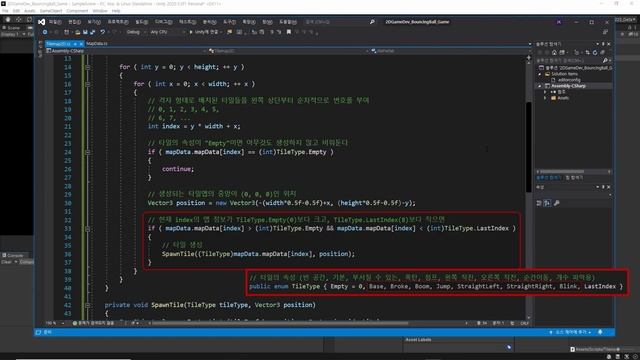This screenshot has height=360, width=640.
Task: Open the Unity Scene tab
Action: click(11, 28)
